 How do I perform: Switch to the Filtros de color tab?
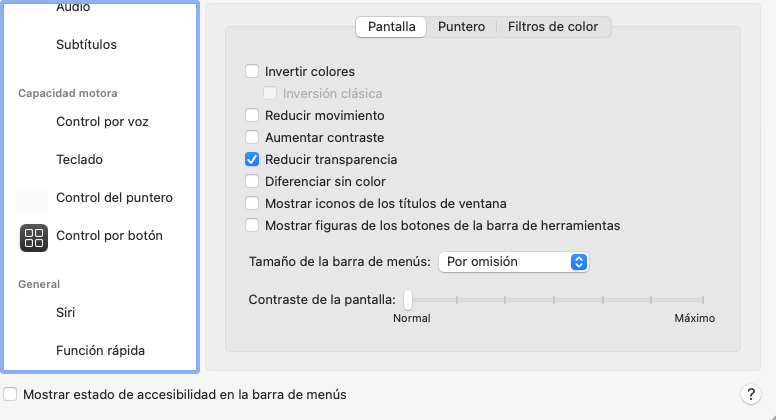[x=553, y=27]
